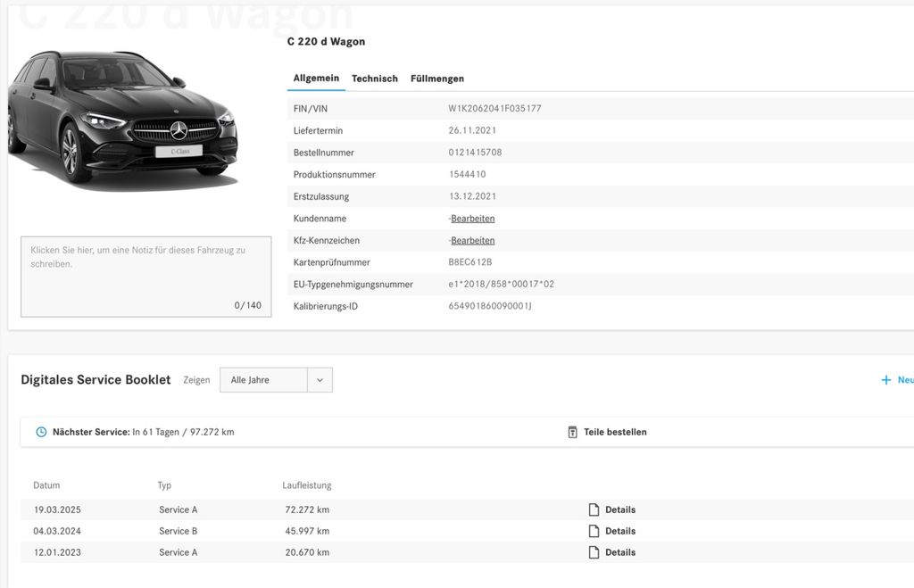This screenshot has height=588, width=914.
Task: Switch to the Technisch tab
Action: [x=374, y=78]
